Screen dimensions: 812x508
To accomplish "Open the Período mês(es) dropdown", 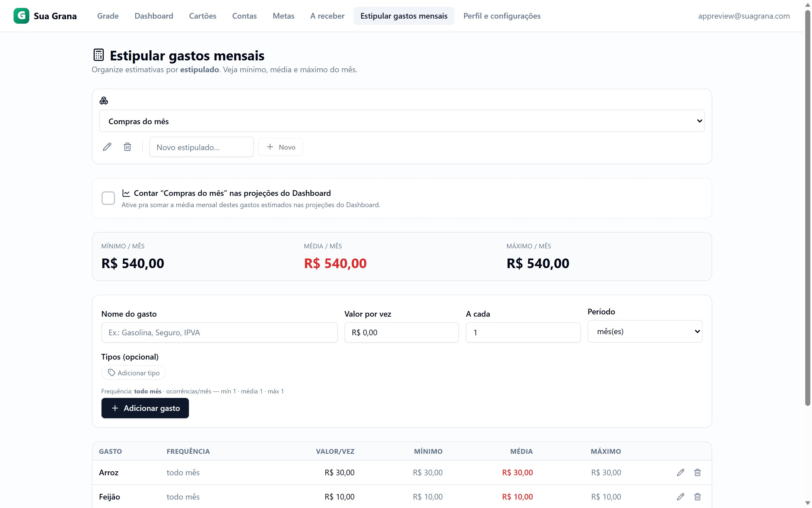I will [645, 331].
